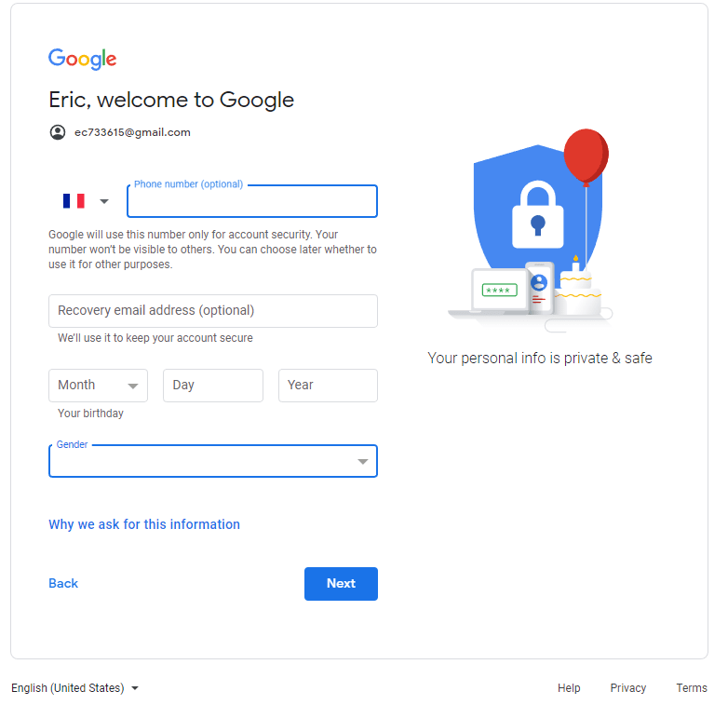728x705 pixels.
Task: Click the padlock shield illustration
Action: click(x=537, y=213)
